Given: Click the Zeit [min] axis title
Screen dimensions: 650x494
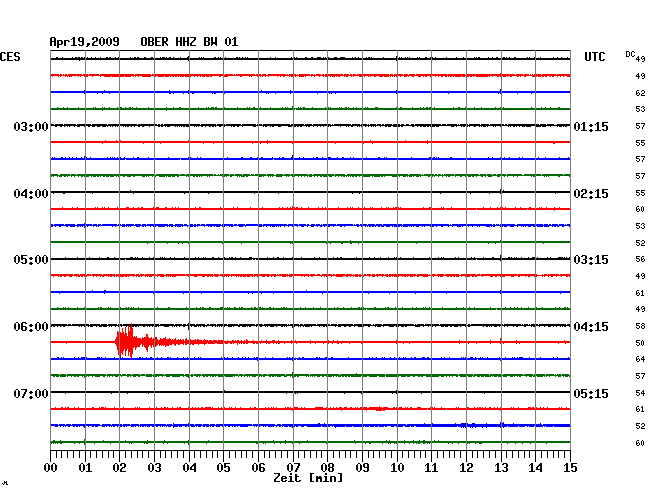Looking at the screenshot, I should tap(308, 478).
